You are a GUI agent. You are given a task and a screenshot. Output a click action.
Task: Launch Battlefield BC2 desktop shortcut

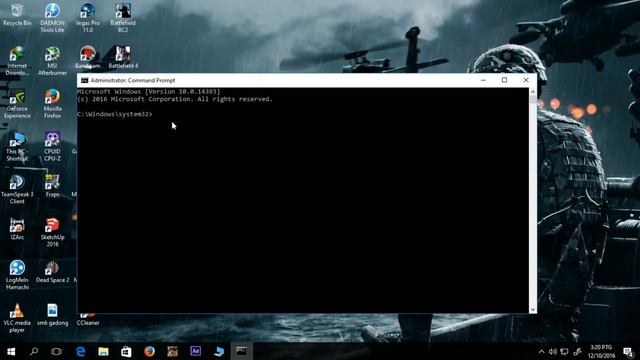(123, 18)
